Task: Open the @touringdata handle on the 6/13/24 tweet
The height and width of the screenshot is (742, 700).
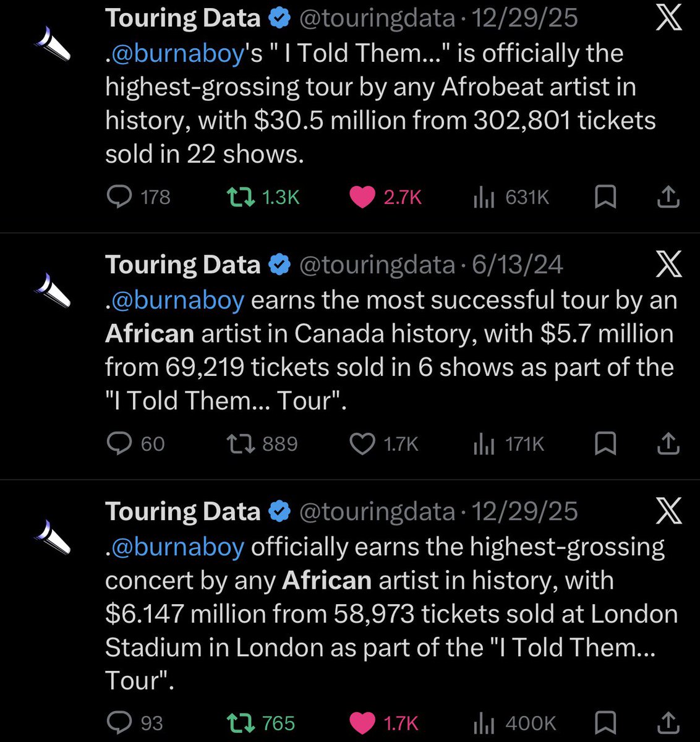Action: click(377, 265)
